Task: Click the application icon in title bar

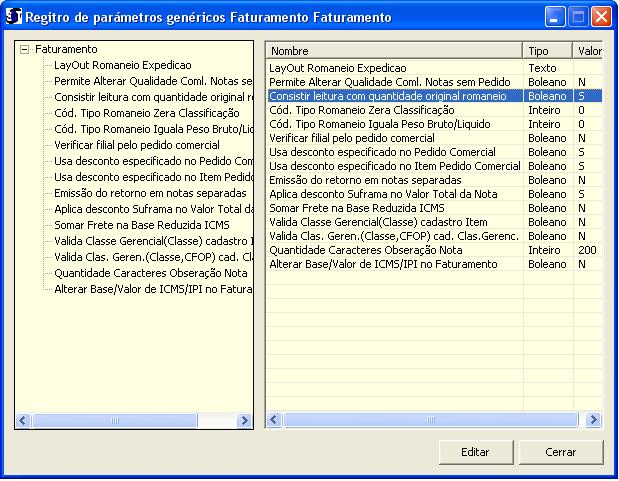Action: pos(13,17)
